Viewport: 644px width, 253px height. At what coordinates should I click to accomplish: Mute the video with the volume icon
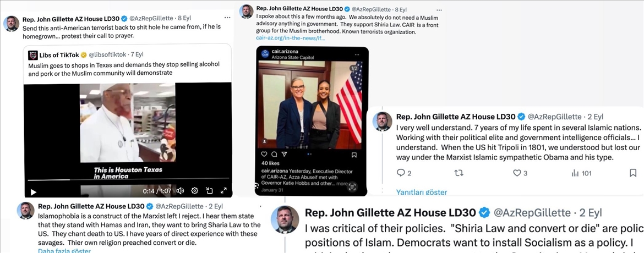pos(180,190)
